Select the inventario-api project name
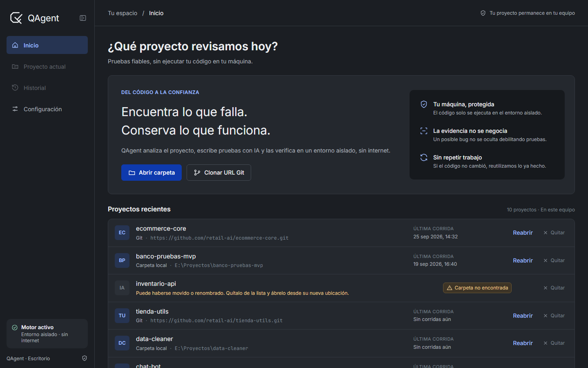This screenshot has height=368, width=588. pyautogui.click(x=156, y=284)
